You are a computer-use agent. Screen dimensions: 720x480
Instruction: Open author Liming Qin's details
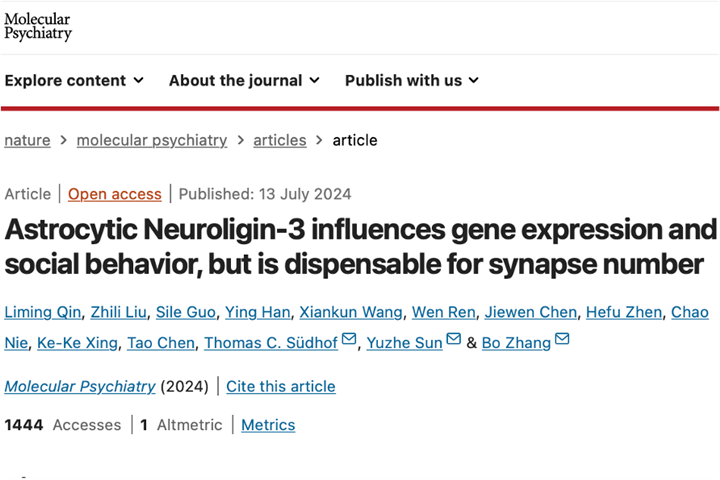click(x=43, y=312)
